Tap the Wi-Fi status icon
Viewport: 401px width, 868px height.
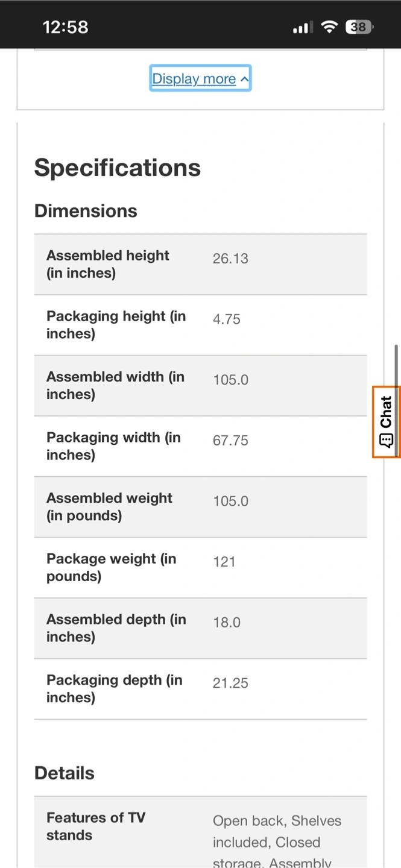tap(329, 27)
